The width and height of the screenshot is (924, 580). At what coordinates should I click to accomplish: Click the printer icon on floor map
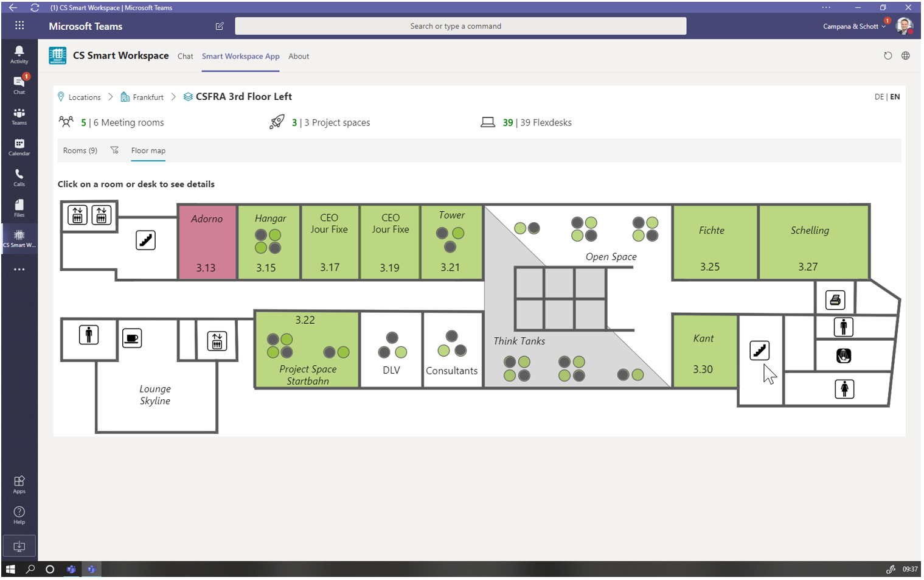[x=835, y=299]
